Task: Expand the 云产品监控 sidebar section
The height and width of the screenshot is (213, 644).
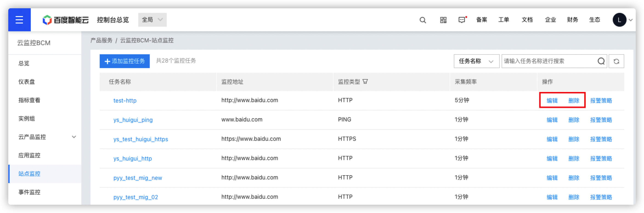Action: pyautogui.click(x=74, y=137)
